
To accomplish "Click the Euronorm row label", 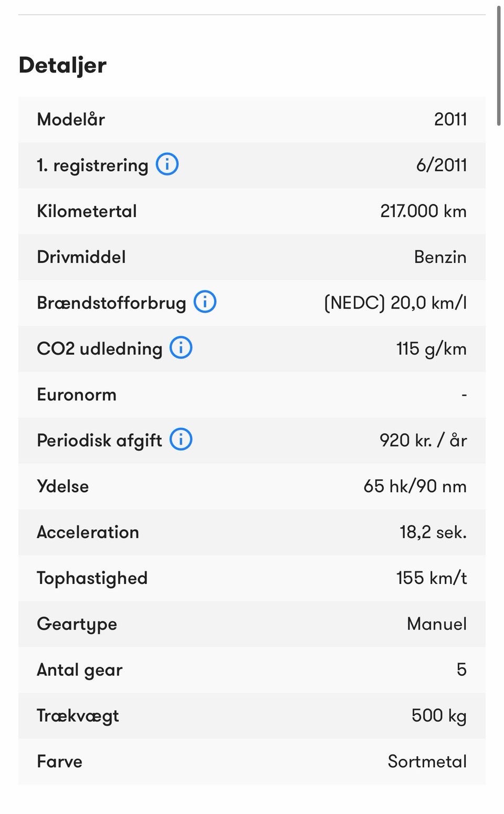I will pos(77,395).
